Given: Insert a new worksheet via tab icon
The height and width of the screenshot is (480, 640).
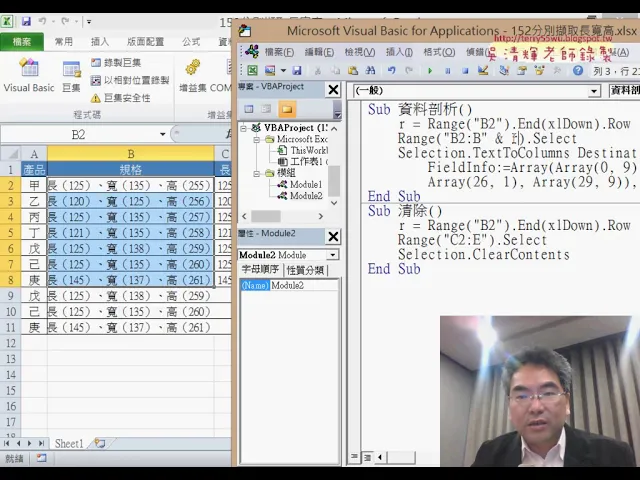Looking at the screenshot, I should (100, 443).
